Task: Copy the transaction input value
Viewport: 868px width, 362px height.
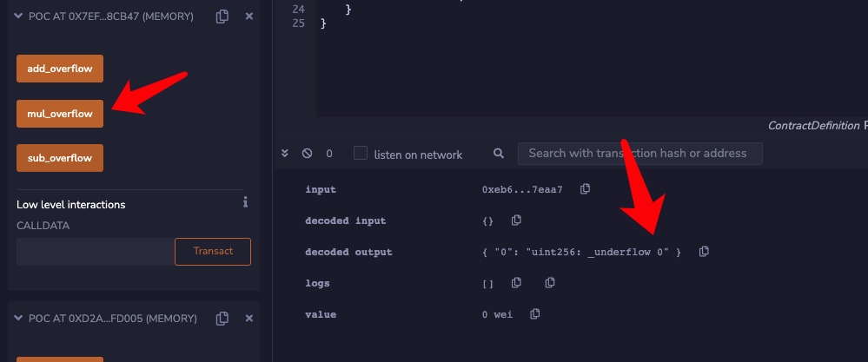Action: [x=586, y=189]
